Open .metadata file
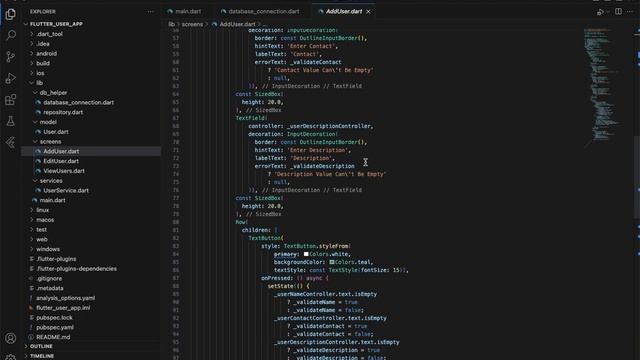Image resolution: width=640 pixels, height=360 pixels. (x=50, y=289)
